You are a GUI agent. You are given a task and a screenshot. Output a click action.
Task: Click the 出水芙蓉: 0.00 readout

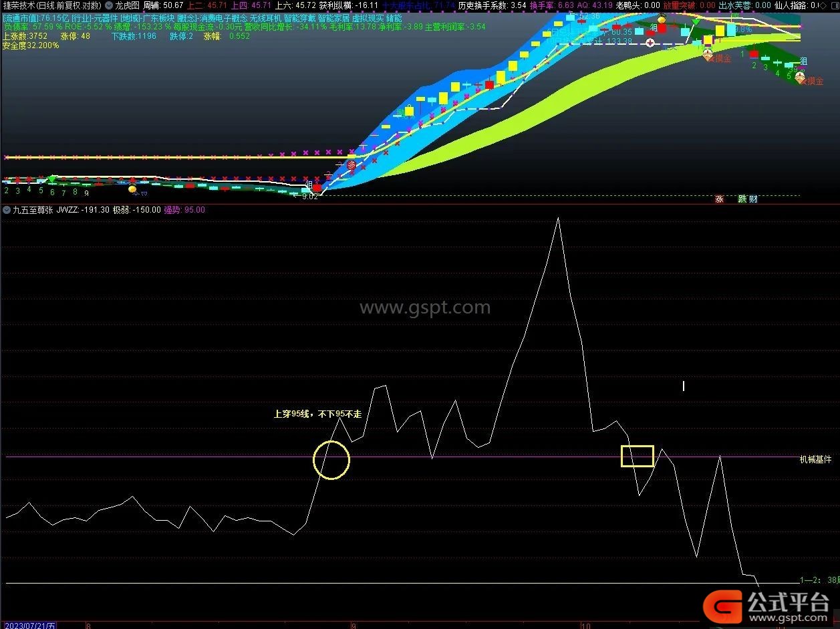(744, 5)
